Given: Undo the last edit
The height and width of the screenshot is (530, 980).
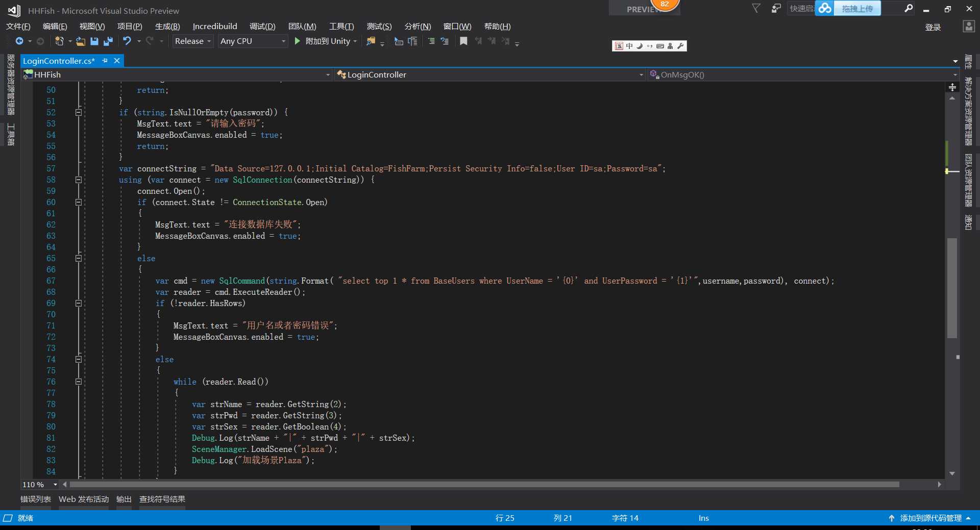Looking at the screenshot, I should [127, 41].
